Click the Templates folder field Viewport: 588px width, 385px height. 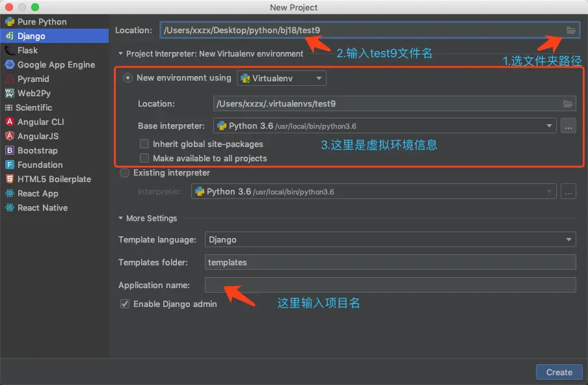coord(390,263)
